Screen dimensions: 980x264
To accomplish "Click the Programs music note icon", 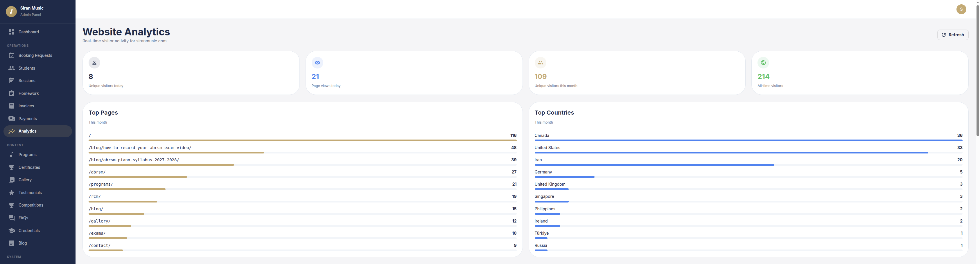I will click(12, 155).
